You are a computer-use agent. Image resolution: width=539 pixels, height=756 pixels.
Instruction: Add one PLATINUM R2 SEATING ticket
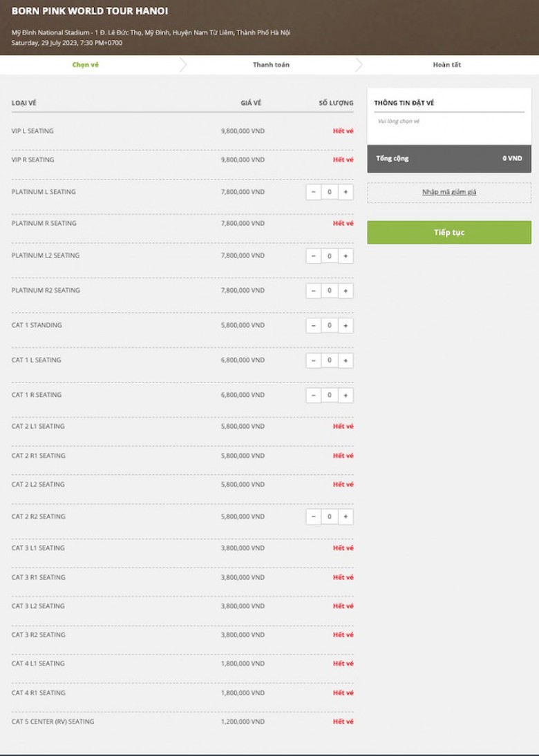point(346,291)
